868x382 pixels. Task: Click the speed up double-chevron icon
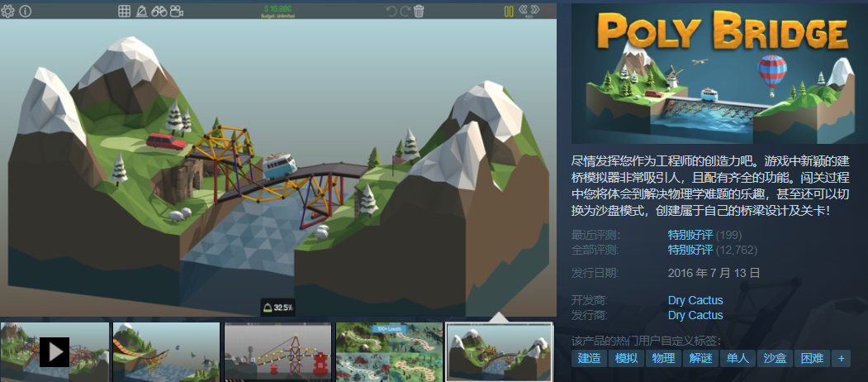coord(534,9)
